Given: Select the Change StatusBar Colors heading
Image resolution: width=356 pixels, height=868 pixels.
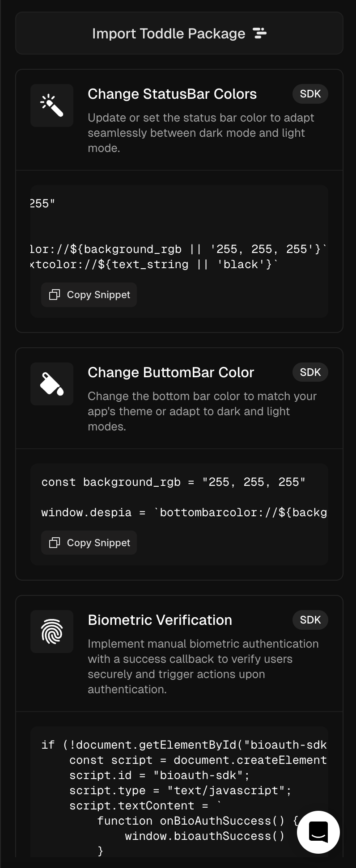Looking at the screenshot, I should tap(172, 94).
